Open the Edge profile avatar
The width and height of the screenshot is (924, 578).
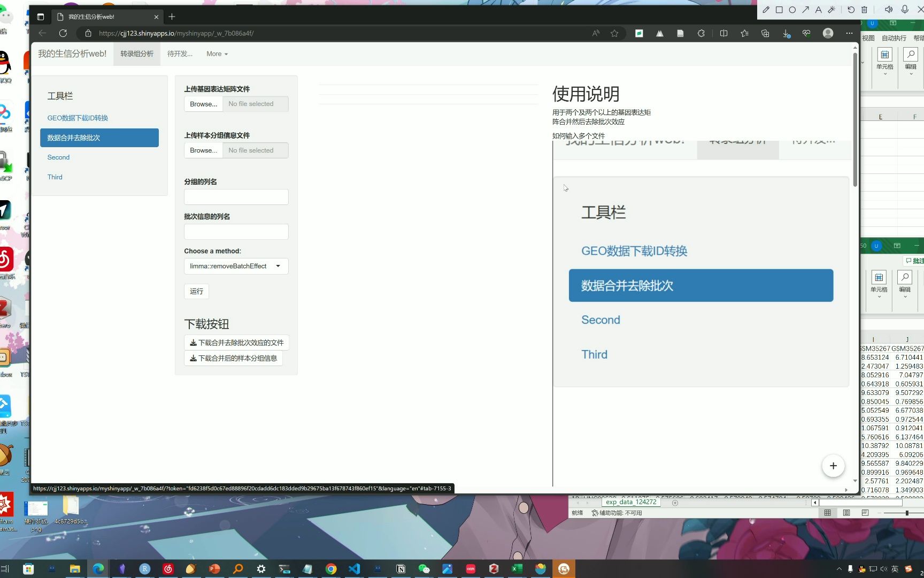coord(828,33)
